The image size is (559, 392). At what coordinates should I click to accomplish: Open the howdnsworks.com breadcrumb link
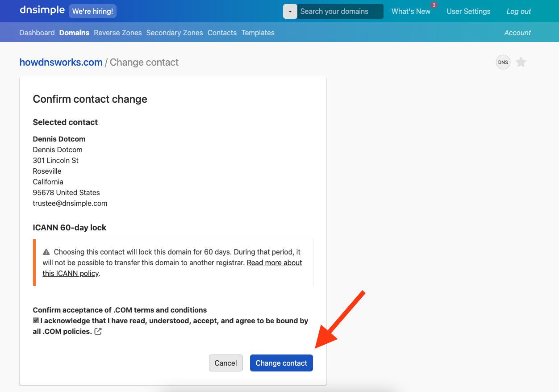click(x=61, y=63)
